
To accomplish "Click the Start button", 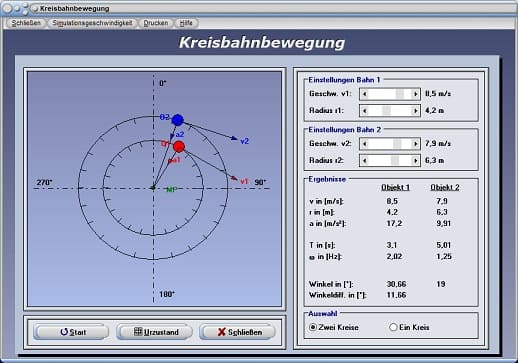I will tap(71, 332).
